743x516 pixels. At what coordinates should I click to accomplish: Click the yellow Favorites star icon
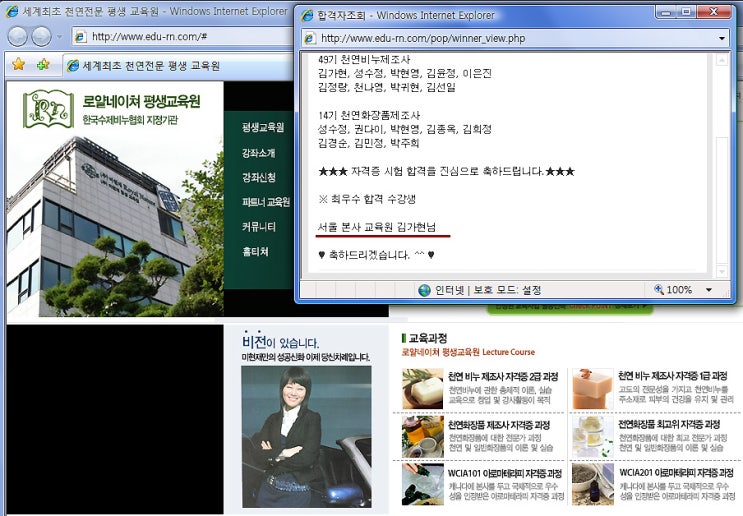coord(18,64)
